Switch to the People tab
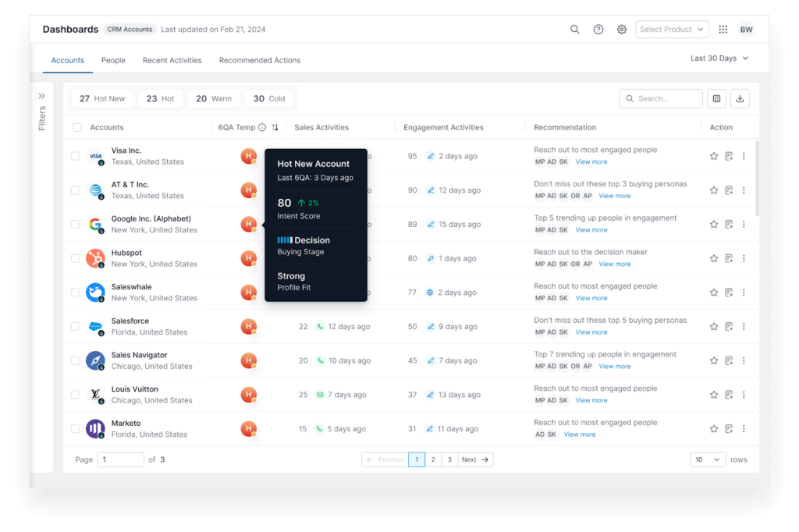 coord(113,60)
